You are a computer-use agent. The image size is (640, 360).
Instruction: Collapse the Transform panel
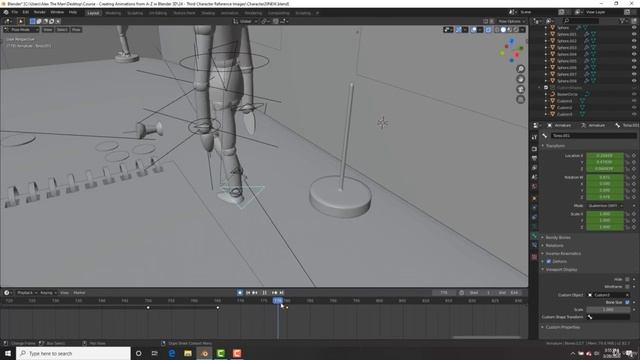555,146
